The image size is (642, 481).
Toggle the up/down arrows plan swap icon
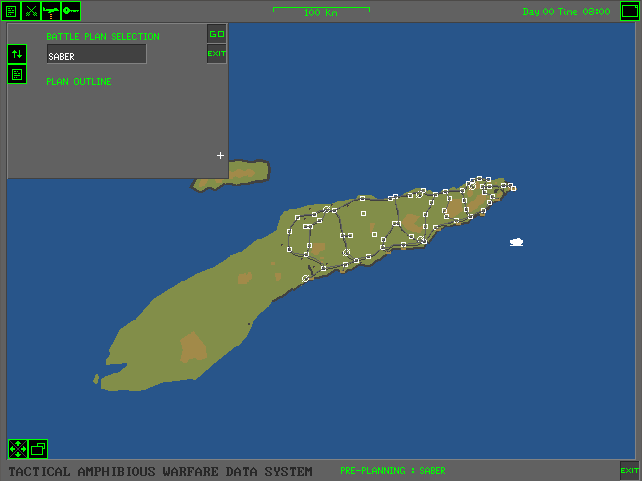(17, 54)
